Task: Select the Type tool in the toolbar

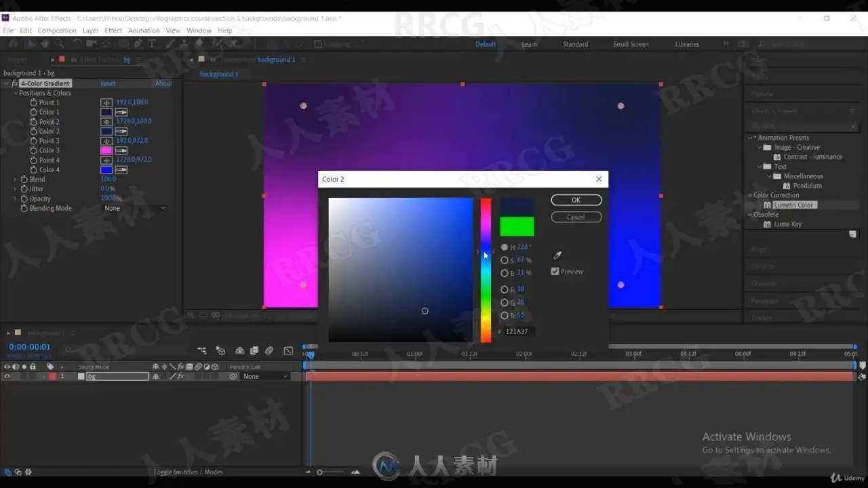Action: point(152,44)
